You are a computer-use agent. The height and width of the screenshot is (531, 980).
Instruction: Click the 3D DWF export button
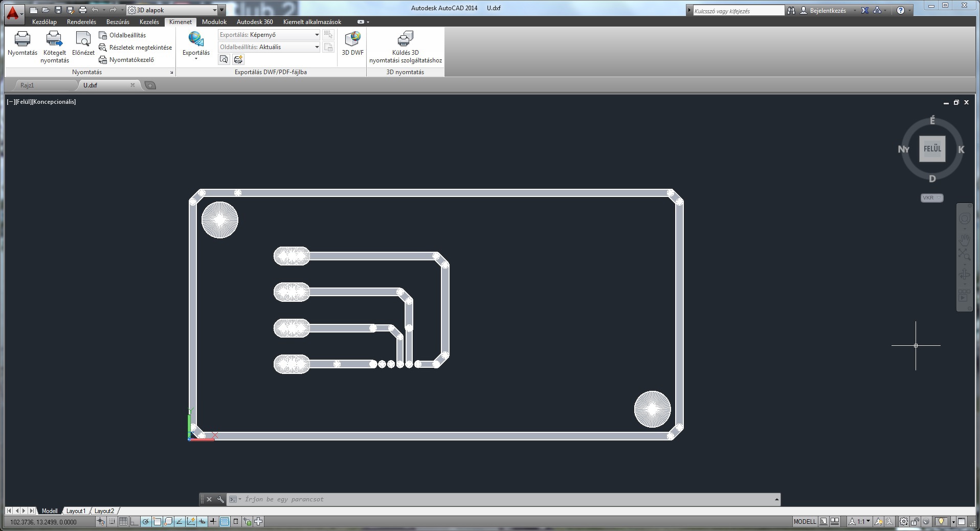click(x=352, y=43)
